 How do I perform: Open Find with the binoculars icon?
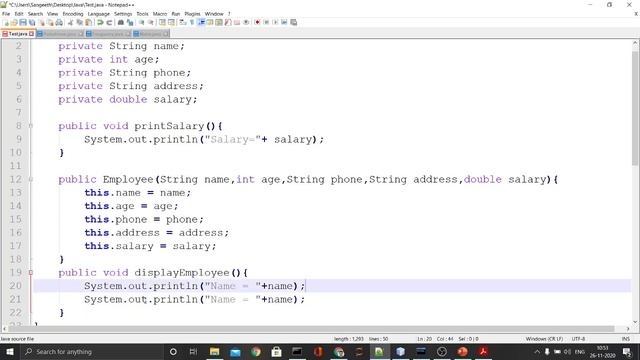pos(121,22)
